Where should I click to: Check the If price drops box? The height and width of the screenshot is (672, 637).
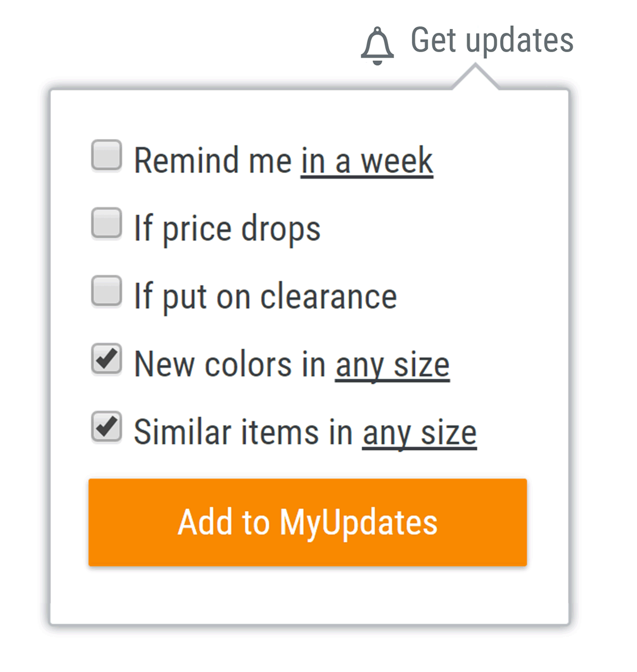tap(106, 223)
